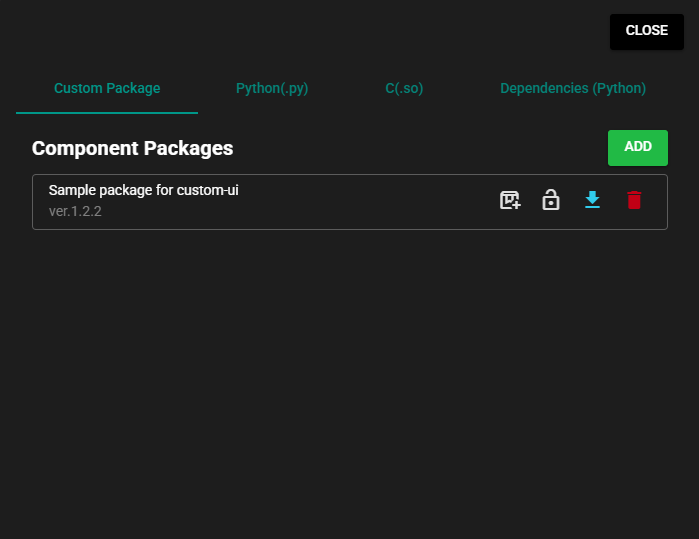The width and height of the screenshot is (699, 539).
Task: Delete the package with red trash icon
Action: click(633, 201)
